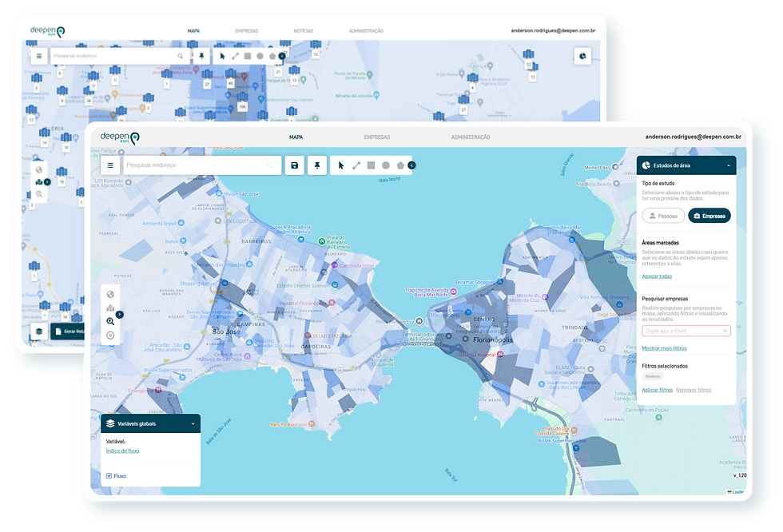Open hamburger menu in back window
783x532 pixels.
tap(39, 56)
